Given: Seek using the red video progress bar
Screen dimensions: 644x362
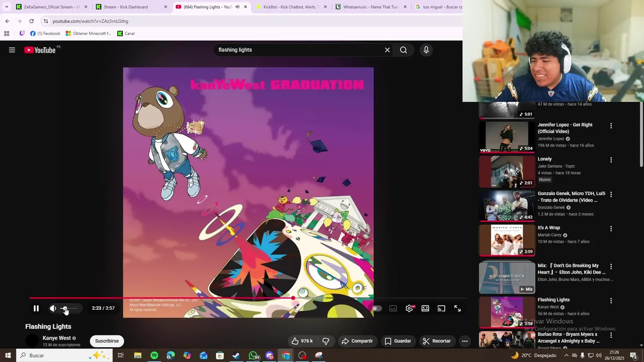Looking at the screenshot, I should (248, 298).
